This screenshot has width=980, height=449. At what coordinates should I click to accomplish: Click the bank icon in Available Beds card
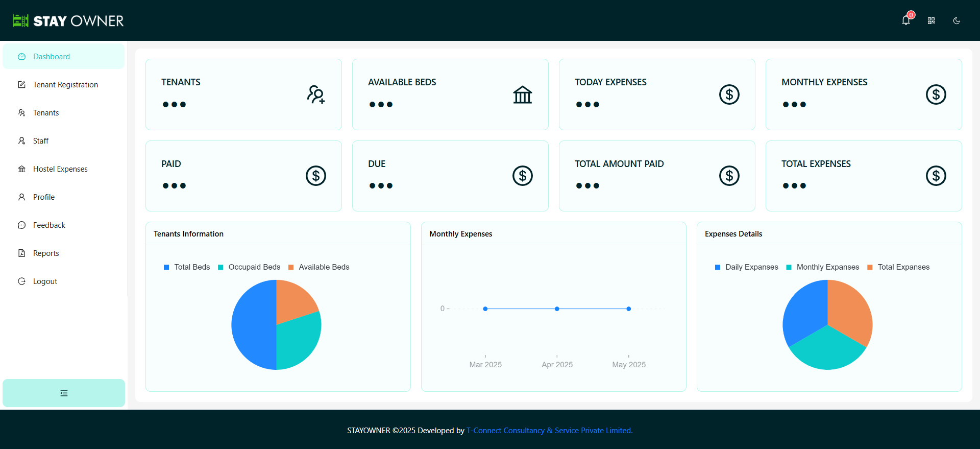coord(522,94)
